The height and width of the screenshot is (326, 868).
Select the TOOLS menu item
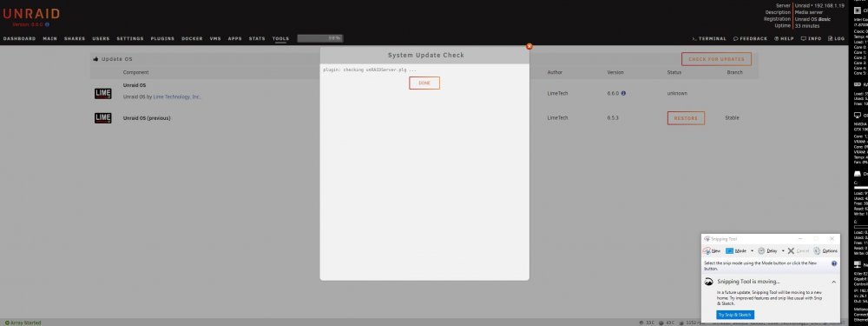(x=280, y=39)
